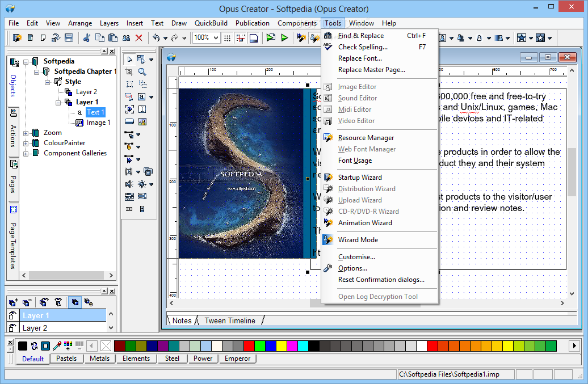Click the Save floppy disk toolbar icon
This screenshot has height=384, width=588.
[x=69, y=38]
